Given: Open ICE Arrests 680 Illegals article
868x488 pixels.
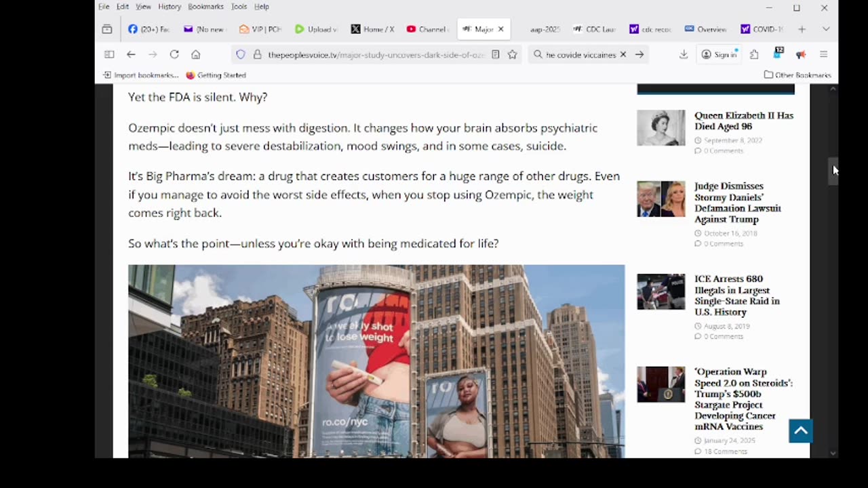Looking at the screenshot, I should click(737, 296).
